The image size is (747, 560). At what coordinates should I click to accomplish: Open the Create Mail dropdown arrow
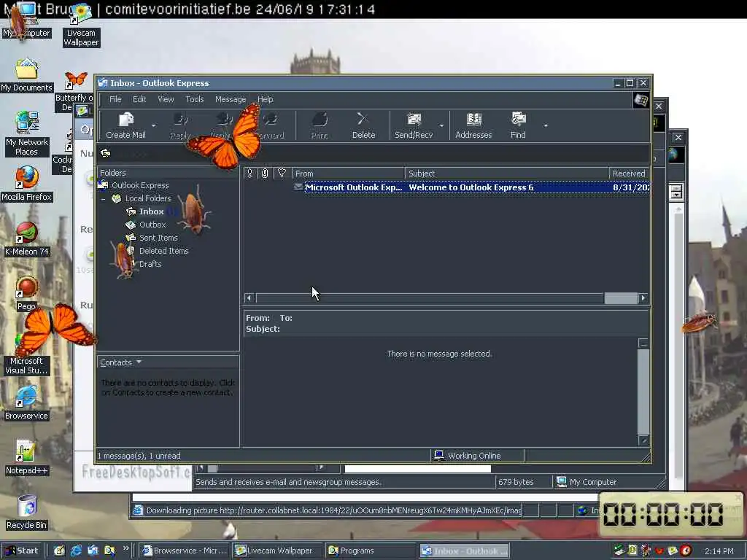click(153, 125)
